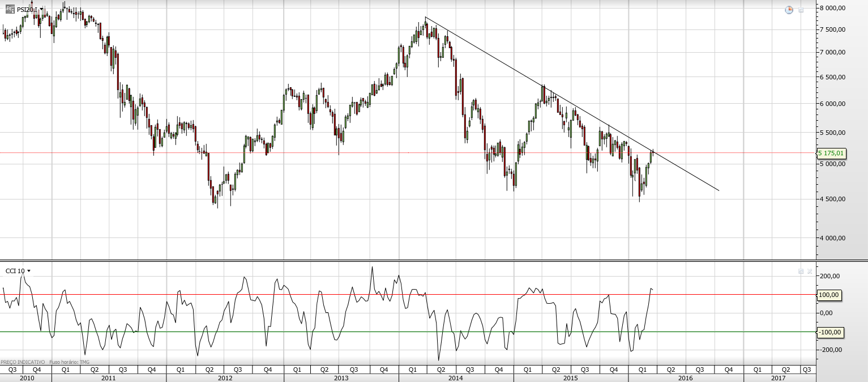Click the CCI horizontal level line at -100
The image size is (868, 382).
point(408,332)
